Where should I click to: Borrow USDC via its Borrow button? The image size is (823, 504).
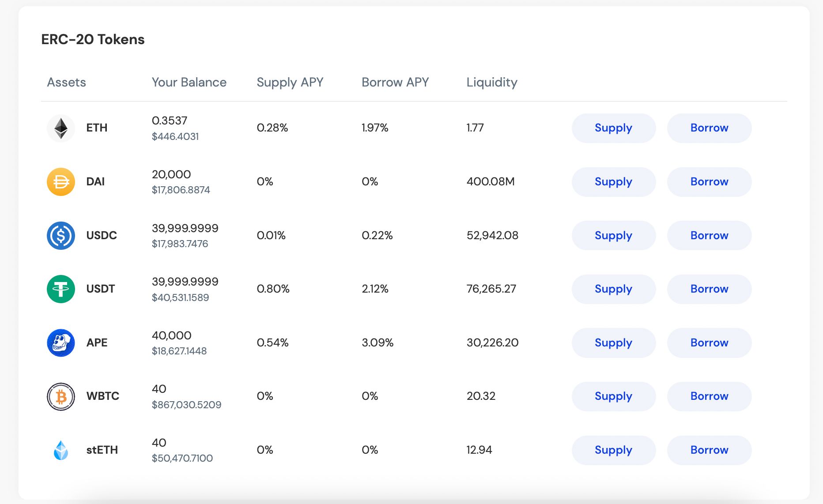click(709, 235)
